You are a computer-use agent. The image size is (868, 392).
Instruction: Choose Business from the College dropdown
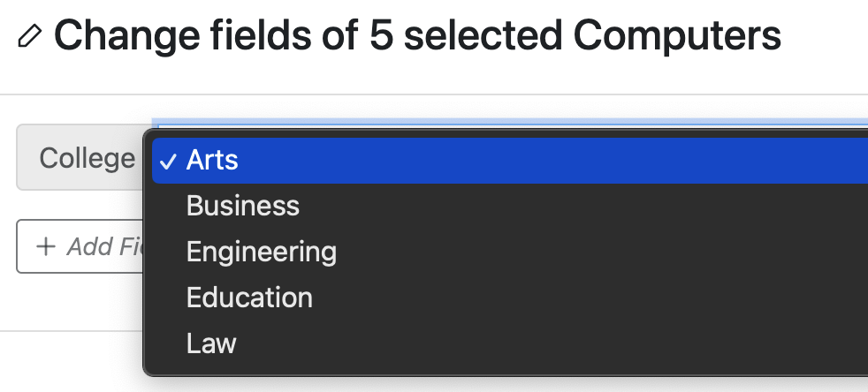[x=242, y=206]
